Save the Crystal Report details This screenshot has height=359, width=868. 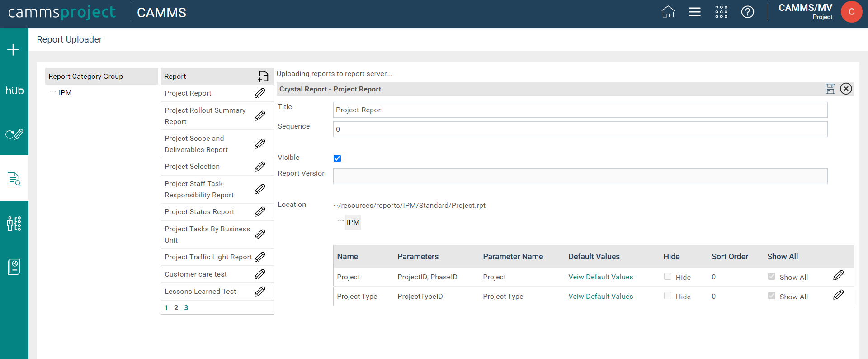tap(830, 89)
